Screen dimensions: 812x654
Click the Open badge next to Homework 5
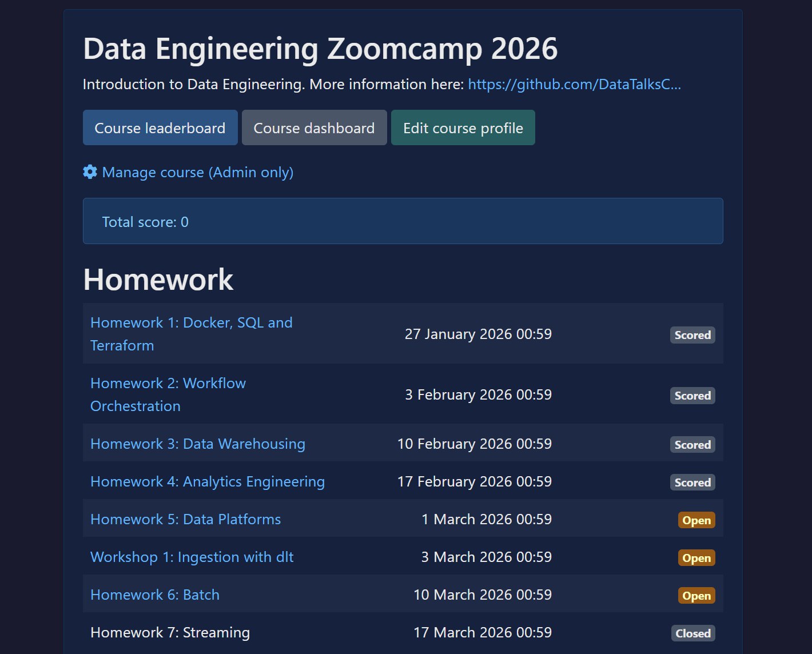(x=696, y=520)
